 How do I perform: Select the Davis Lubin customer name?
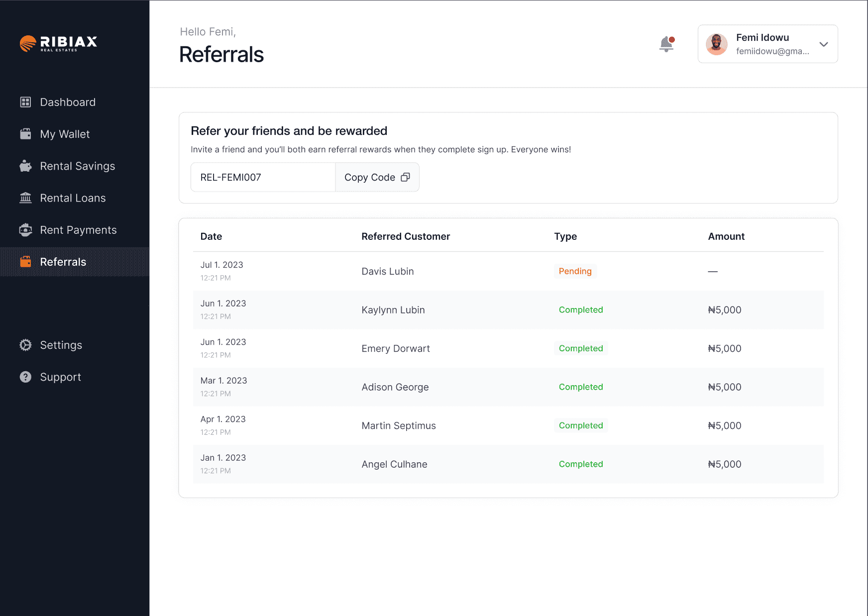(388, 271)
